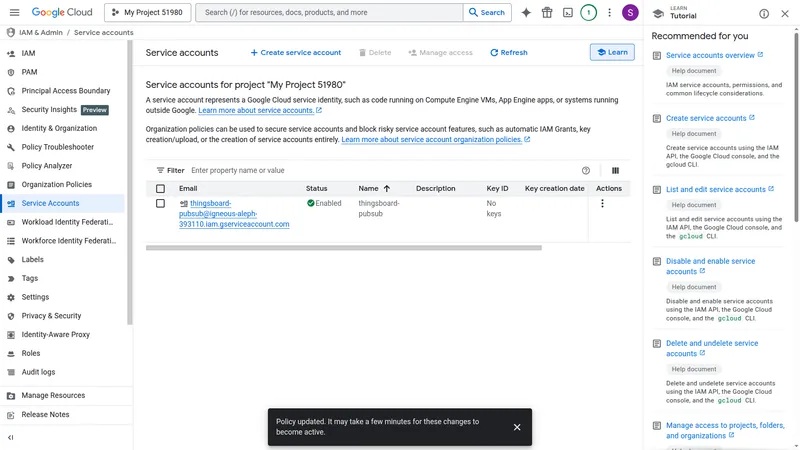The height and width of the screenshot is (450, 800).
Task: Open thingsboard-pubsub service account email link
Action: click(x=234, y=214)
